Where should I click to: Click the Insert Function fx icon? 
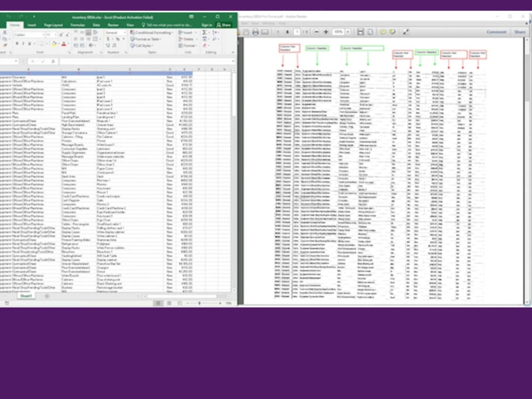click(x=53, y=61)
